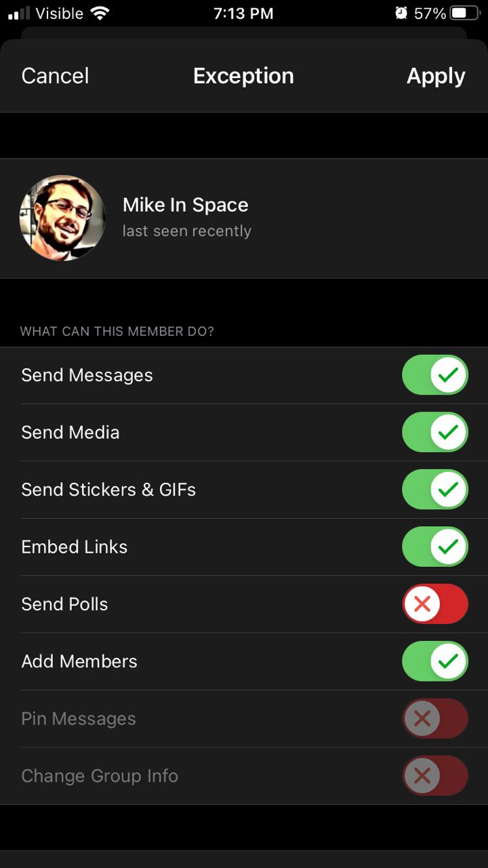Tap the 7:13 PM clock
The height and width of the screenshot is (868, 488).
pyautogui.click(x=243, y=13)
